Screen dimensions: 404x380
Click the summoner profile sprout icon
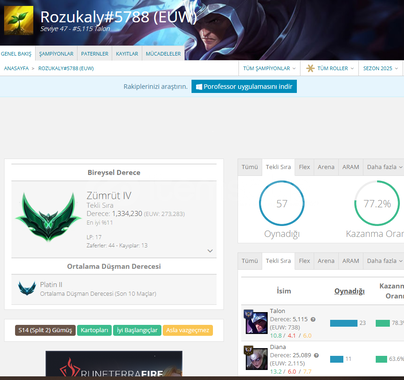click(x=19, y=20)
